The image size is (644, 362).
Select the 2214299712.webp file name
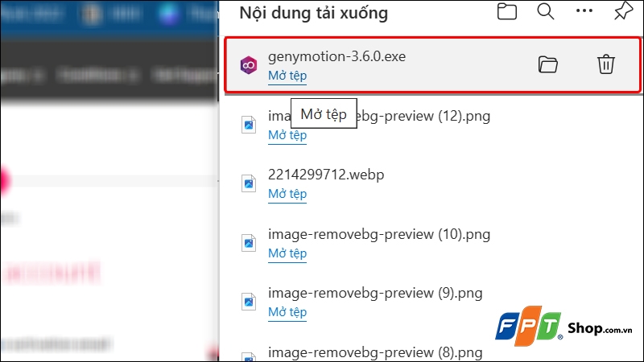coord(326,175)
